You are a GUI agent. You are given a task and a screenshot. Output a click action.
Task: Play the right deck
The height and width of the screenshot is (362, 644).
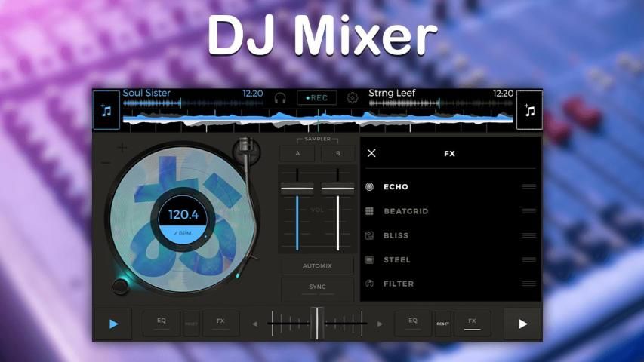[x=522, y=324]
